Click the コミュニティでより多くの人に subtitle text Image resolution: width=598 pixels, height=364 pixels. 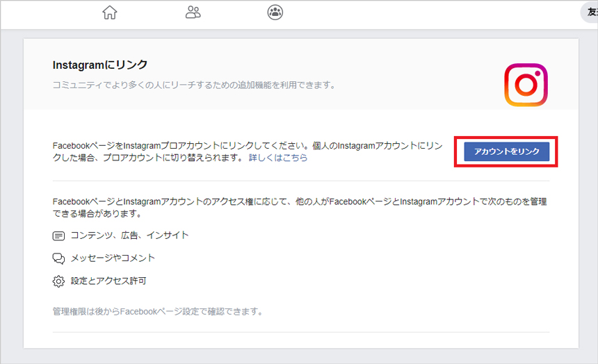(x=194, y=85)
